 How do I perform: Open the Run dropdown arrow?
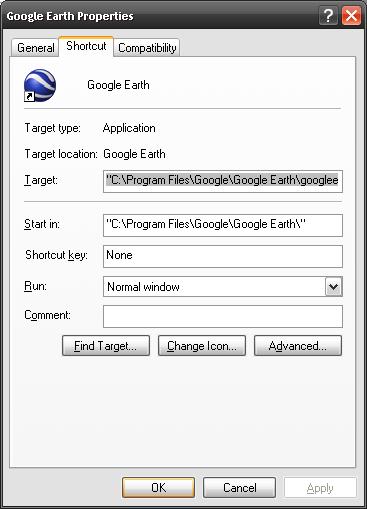[x=333, y=286]
